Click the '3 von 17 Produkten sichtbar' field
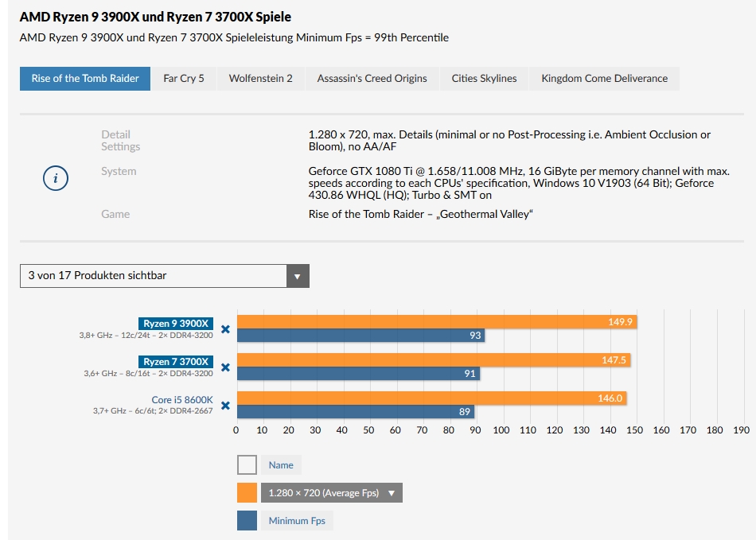 tap(165, 276)
